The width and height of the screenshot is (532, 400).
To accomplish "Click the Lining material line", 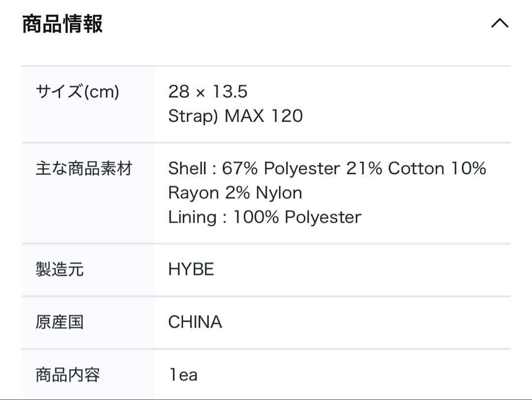I will coord(265,217).
